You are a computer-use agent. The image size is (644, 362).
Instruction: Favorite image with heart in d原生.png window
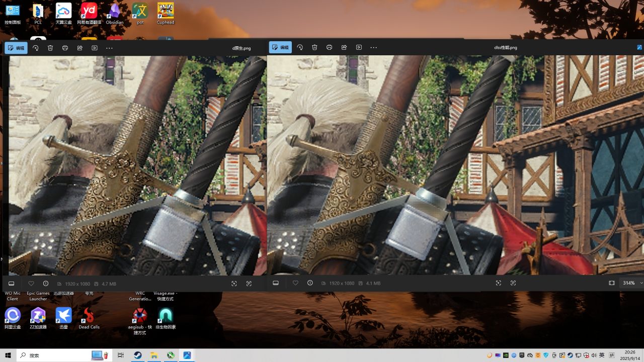tap(31, 284)
